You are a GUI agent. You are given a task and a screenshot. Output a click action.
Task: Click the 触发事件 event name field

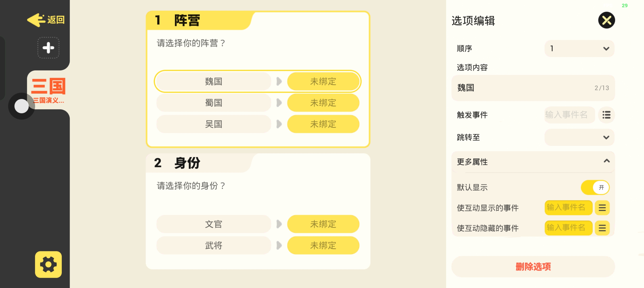click(x=569, y=115)
